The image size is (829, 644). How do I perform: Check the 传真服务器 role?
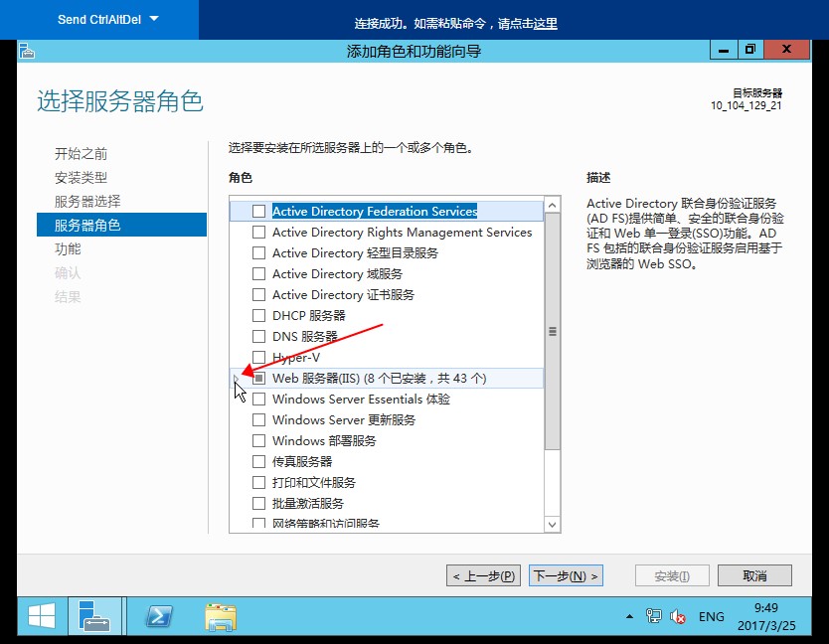(258, 461)
